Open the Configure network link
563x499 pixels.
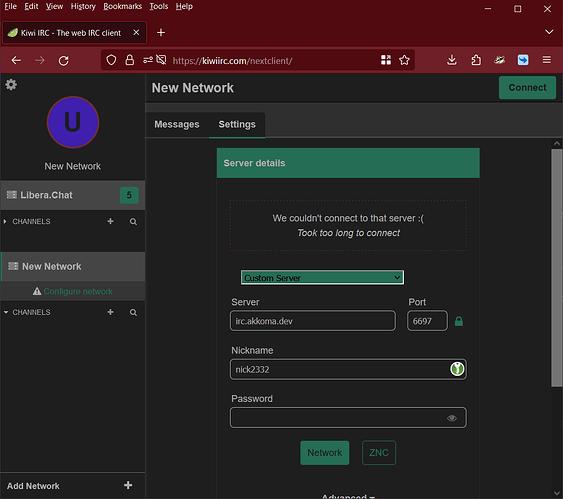pos(78,292)
